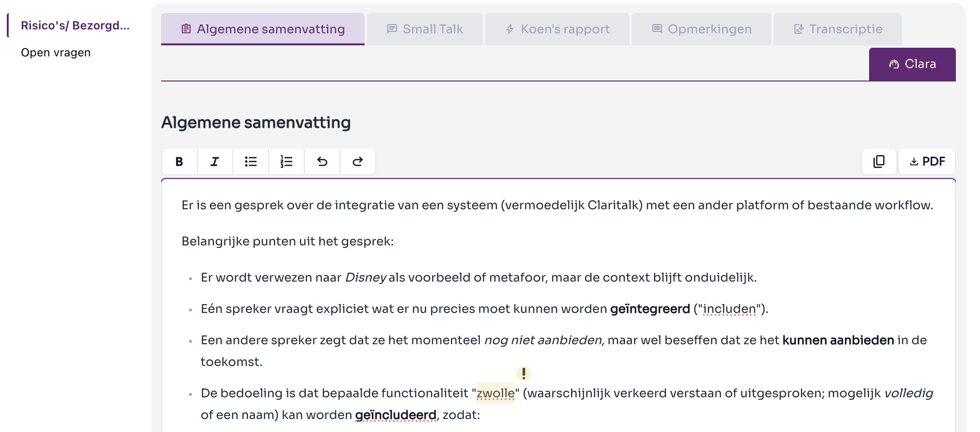
Task: Download the summary as PDF
Action: (927, 162)
